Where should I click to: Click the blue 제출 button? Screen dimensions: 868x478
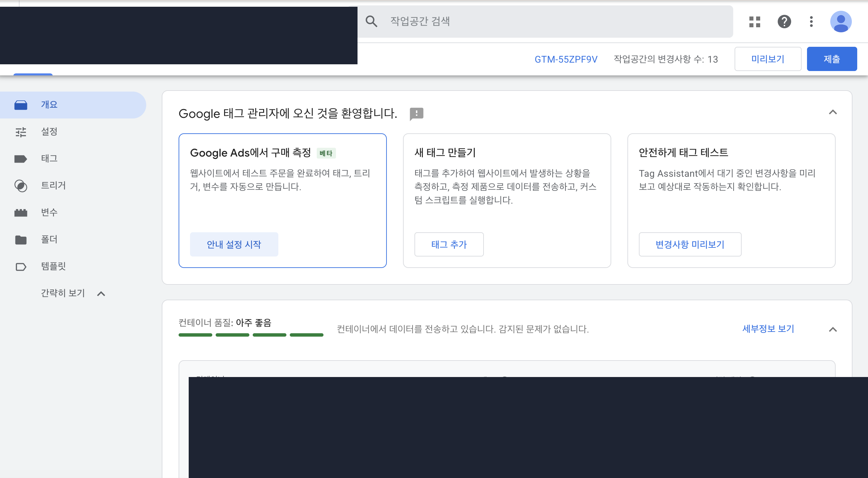click(x=832, y=59)
